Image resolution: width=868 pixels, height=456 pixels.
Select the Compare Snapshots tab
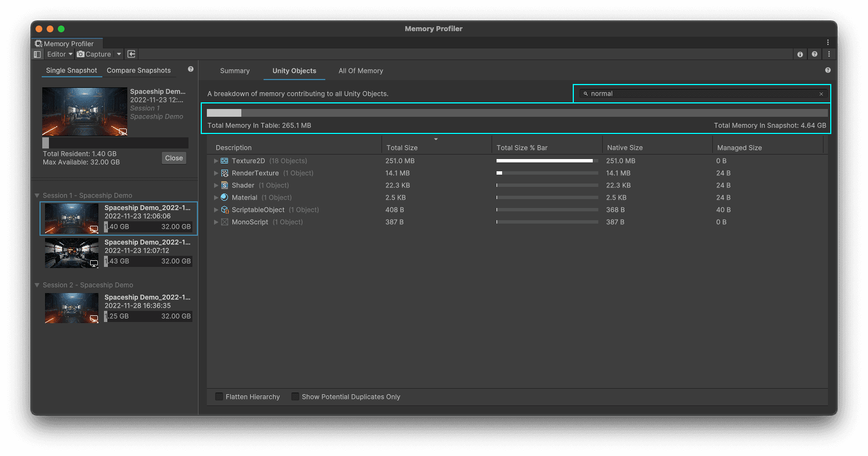click(x=138, y=70)
